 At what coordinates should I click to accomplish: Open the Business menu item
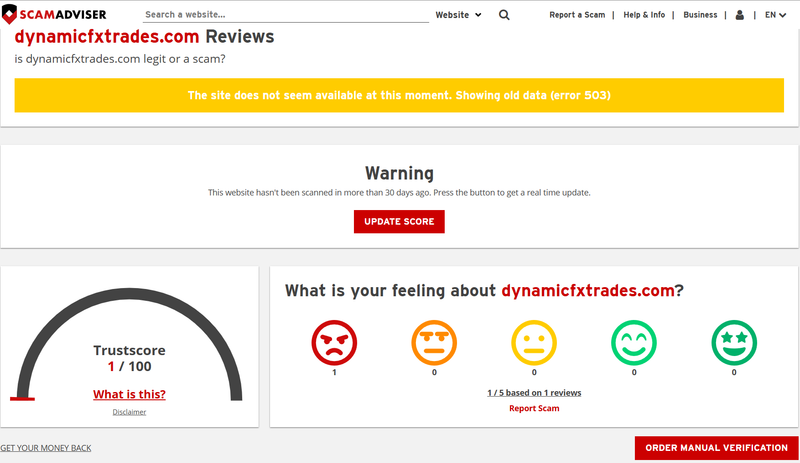tap(700, 15)
